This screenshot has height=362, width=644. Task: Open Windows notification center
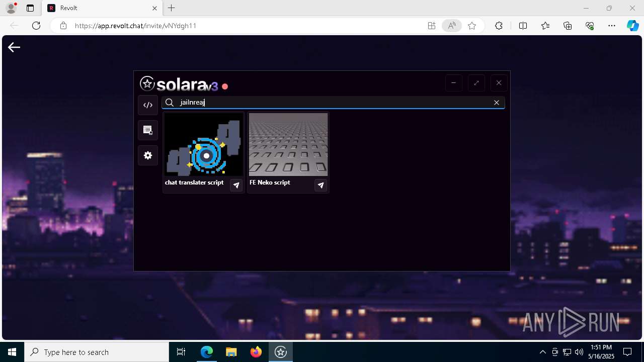pyautogui.click(x=627, y=352)
